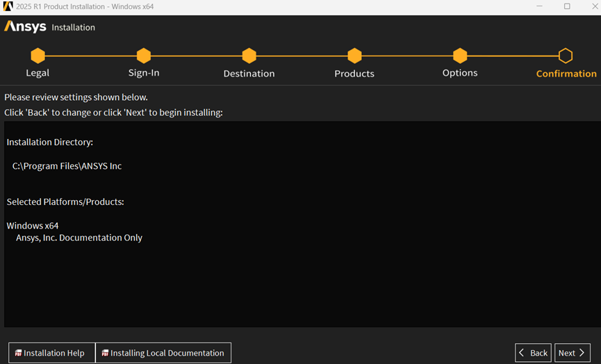601x364 pixels.
Task: Select the Products step label
Action: tap(354, 74)
